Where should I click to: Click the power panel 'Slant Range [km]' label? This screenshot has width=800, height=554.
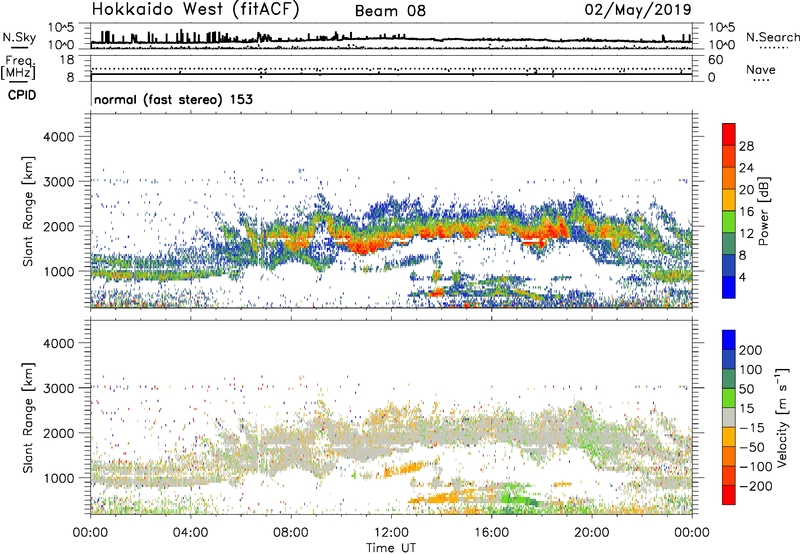(x=28, y=211)
